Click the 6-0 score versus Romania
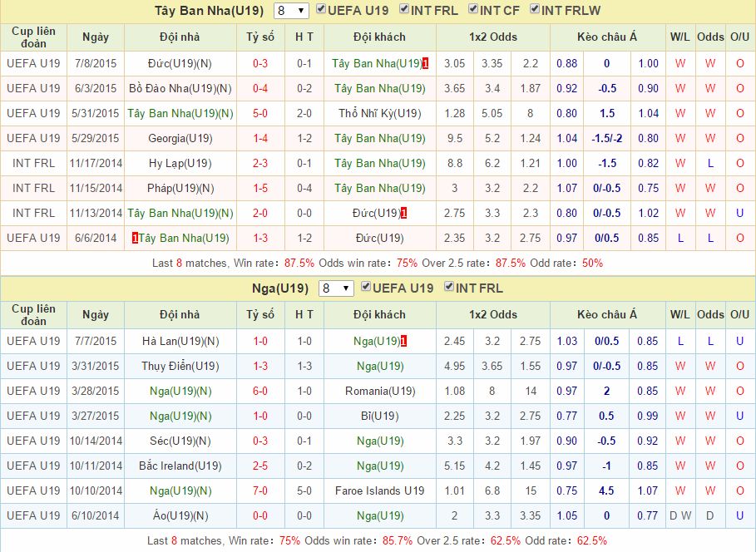756x552 pixels. pos(260,391)
